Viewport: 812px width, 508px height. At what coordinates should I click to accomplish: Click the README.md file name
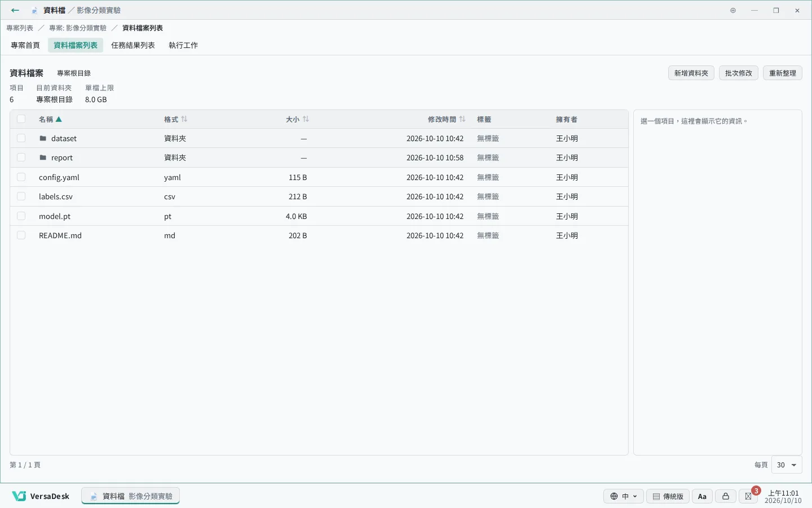pyautogui.click(x=60, y=235)
